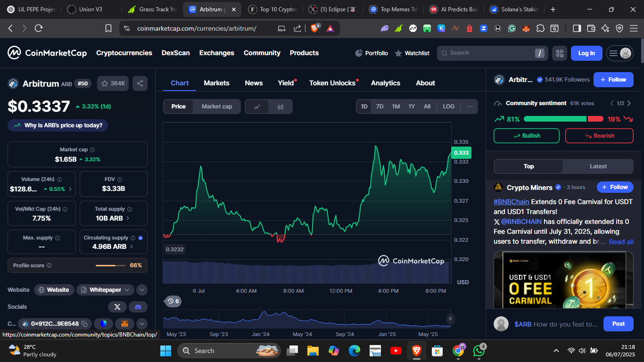The width and height of the screenshot is (644, 362).
Task: Open Brave Leo AI sparkle icon
Action: (x=605, y=28)
